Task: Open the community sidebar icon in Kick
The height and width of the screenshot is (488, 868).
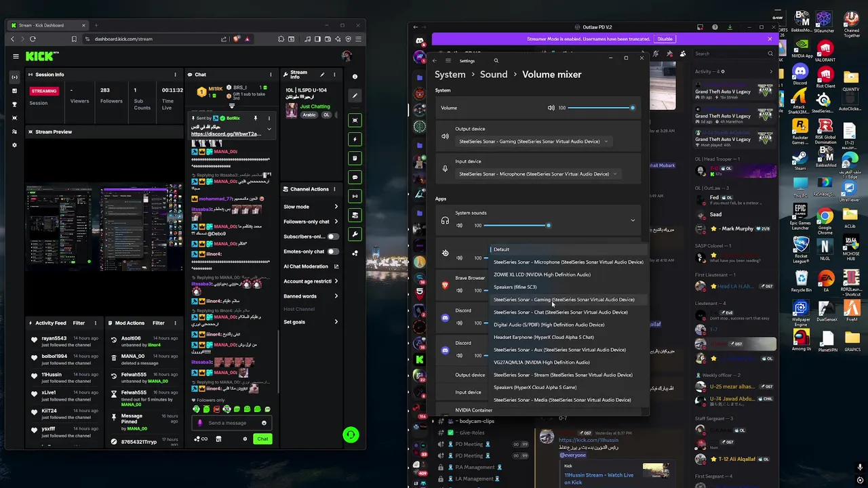Action: coord(15,131)
